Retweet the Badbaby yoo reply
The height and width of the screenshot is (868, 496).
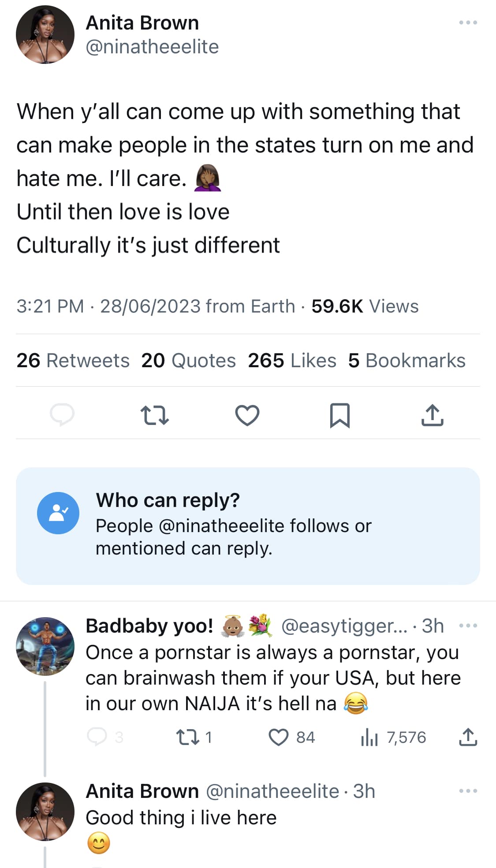click(187, 737)
